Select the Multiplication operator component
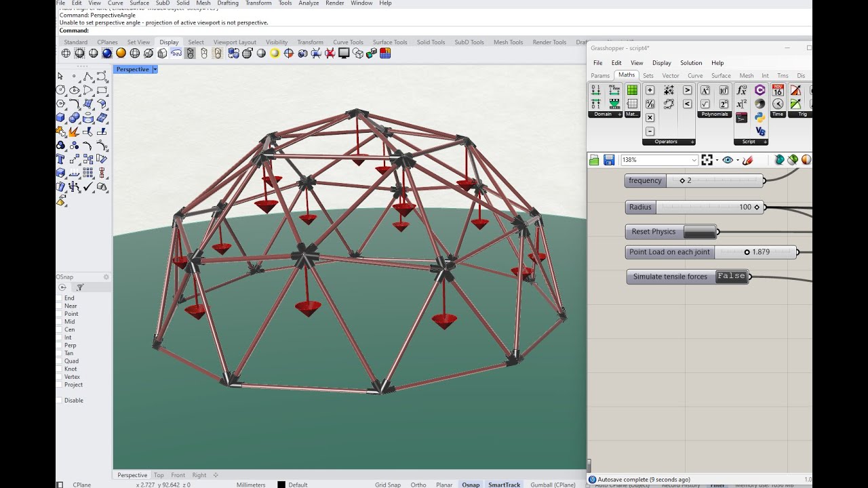This screenshot has height=488, width=868. point(650,118)
